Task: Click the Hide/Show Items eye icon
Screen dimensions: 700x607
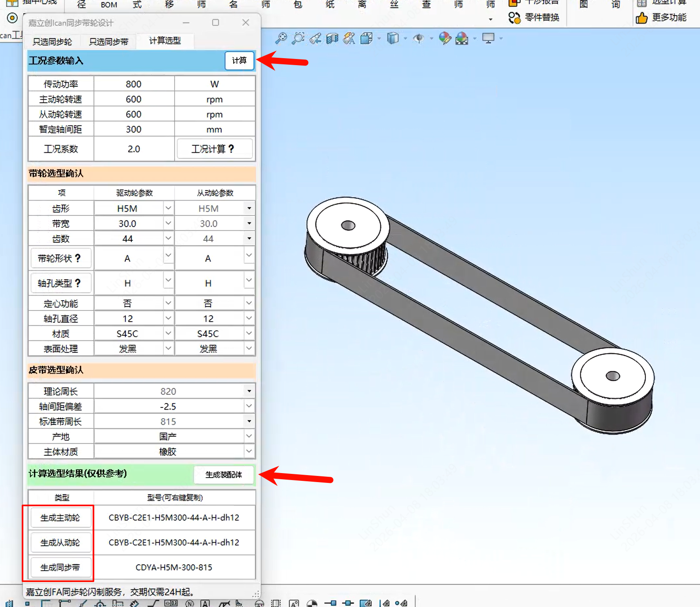Action: 418,39
